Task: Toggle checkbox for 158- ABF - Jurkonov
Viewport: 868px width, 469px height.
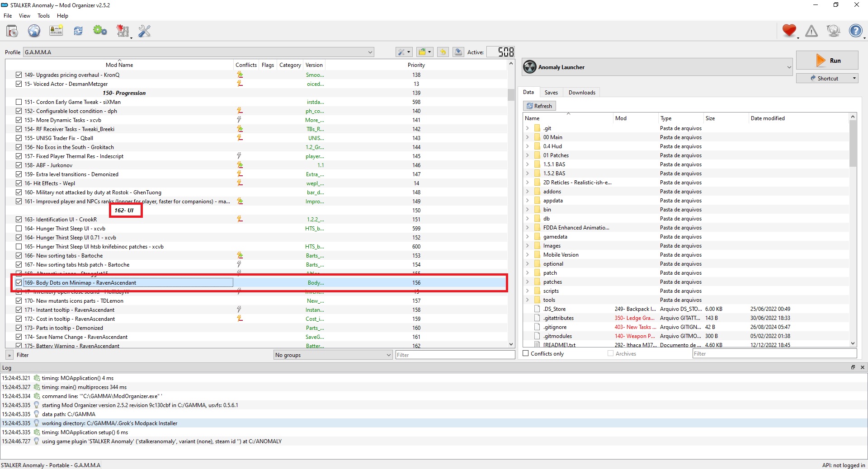Action: click(19, 165)
